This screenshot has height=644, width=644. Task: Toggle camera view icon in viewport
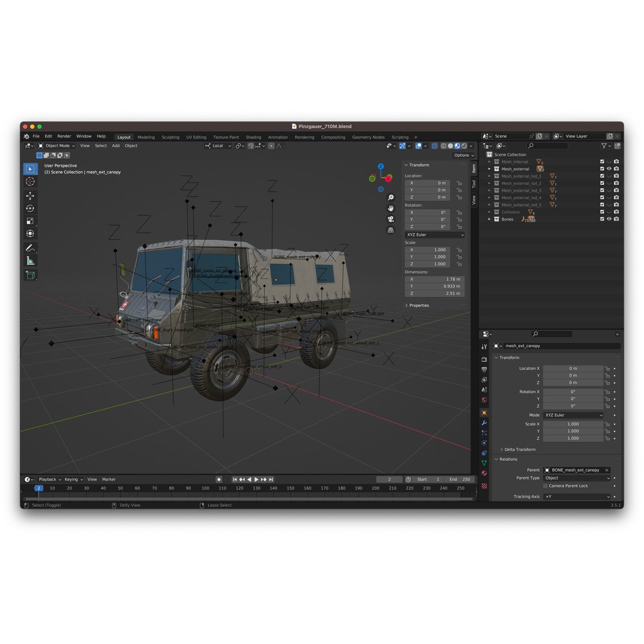(391, 219)
